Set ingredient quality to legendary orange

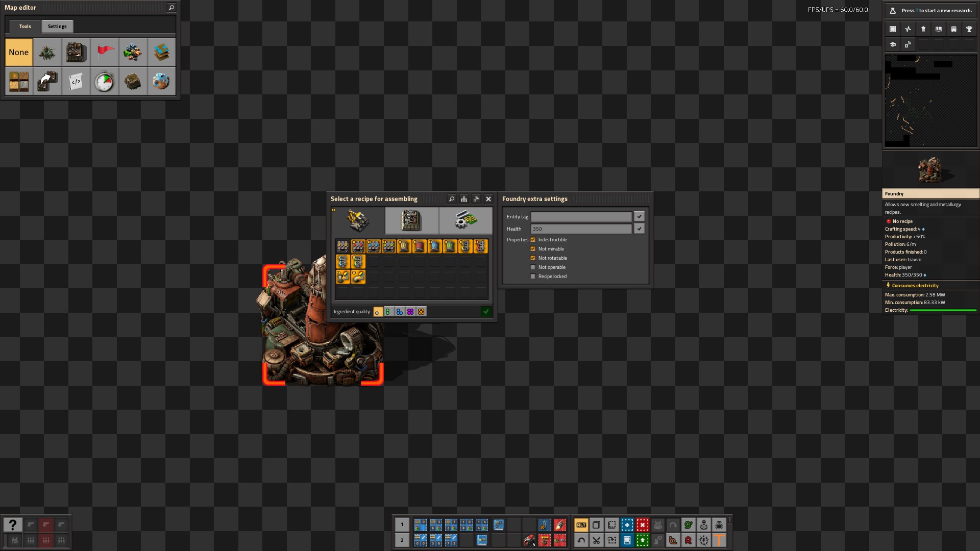(x=421, y=312)
